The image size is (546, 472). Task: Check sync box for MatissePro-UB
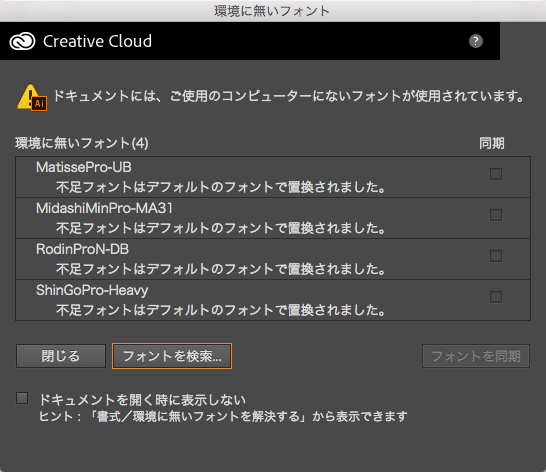(496, 174)
